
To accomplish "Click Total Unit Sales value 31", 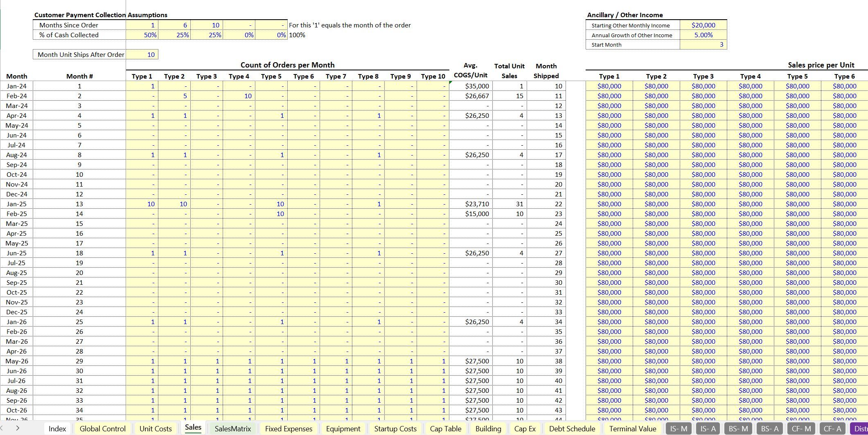I will [510, 204].
